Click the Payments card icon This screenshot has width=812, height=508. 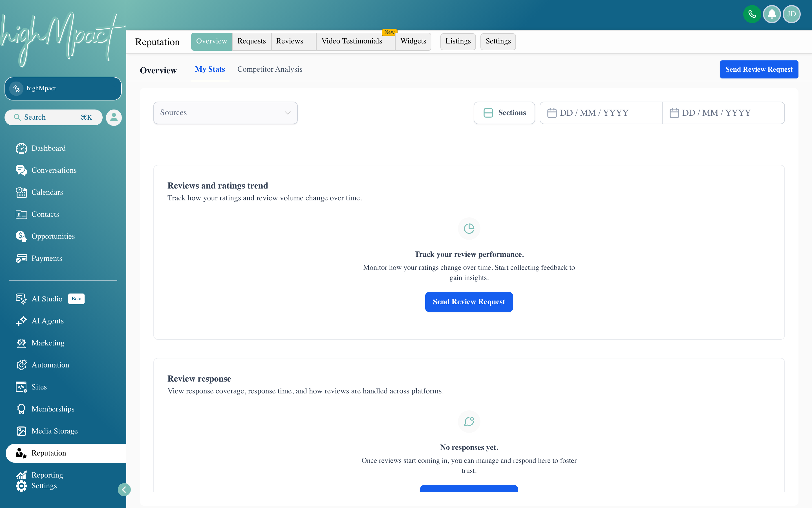21,258
